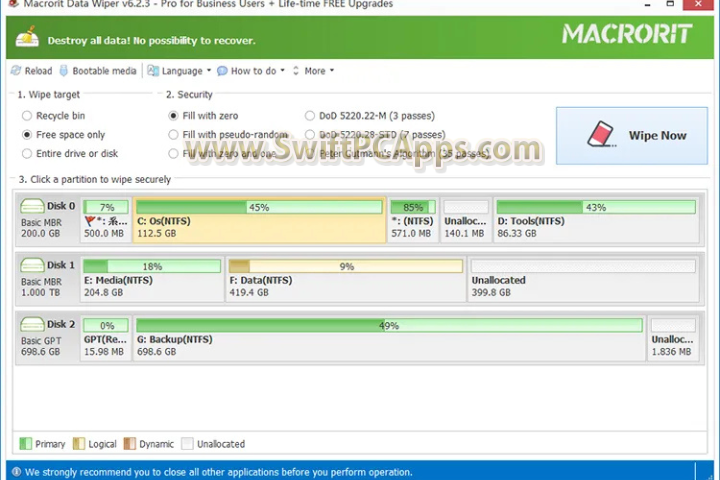This screenshot has height=480, width=720.
Task: Click the white Unallocated legend swatch
Action: click(187, 444)
